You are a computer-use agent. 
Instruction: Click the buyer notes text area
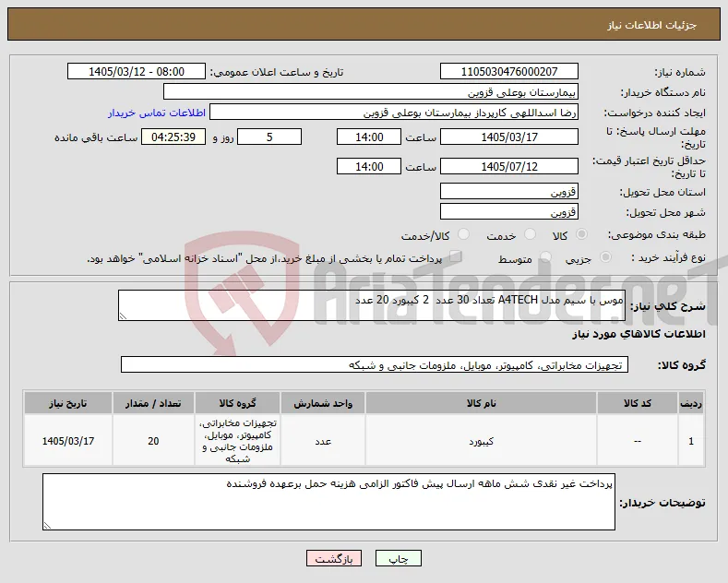[328, 502]
